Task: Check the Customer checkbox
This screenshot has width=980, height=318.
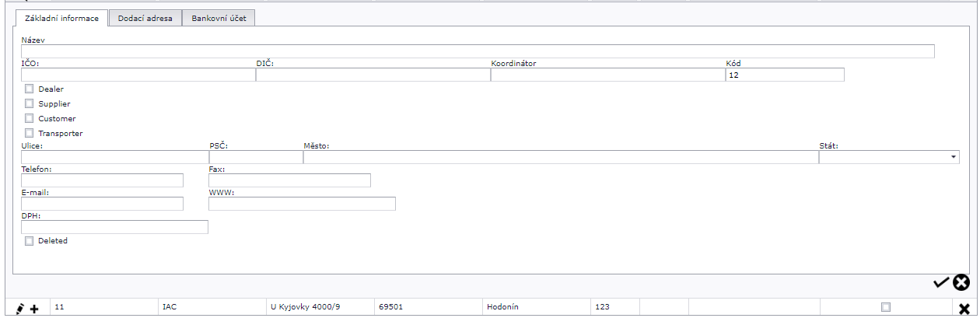Action: [x=30, y=118]
